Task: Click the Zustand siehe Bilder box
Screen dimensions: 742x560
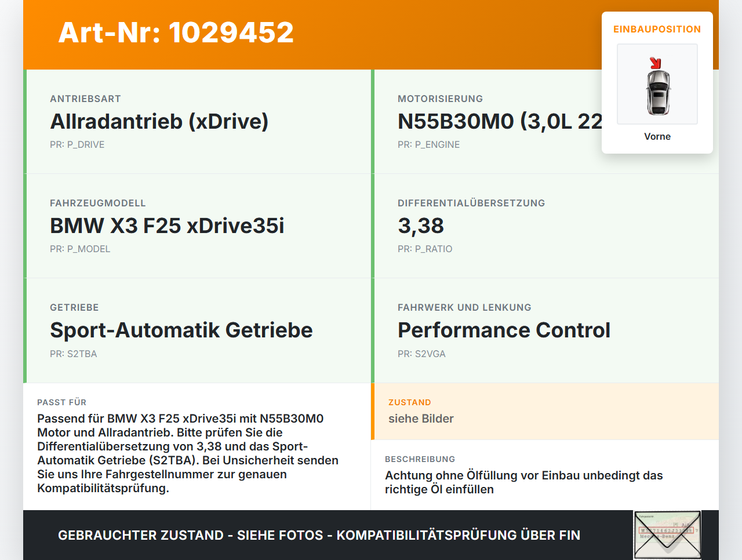Action: (545, 411)
